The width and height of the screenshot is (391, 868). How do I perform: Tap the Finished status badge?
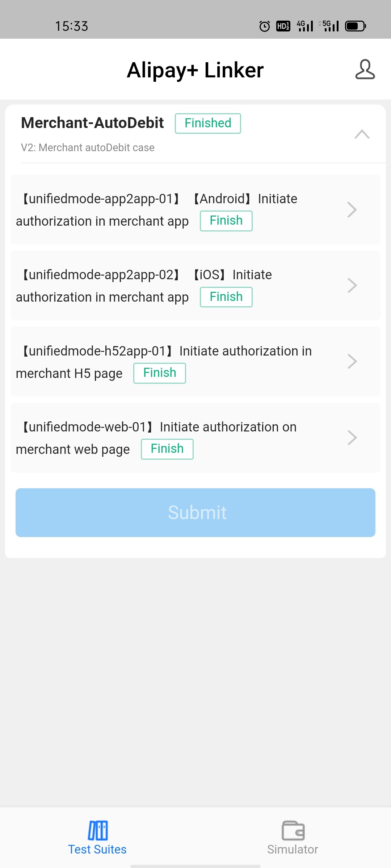(208, 123)
